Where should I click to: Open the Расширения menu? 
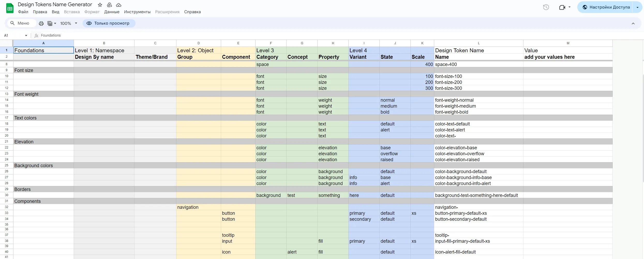167,12
